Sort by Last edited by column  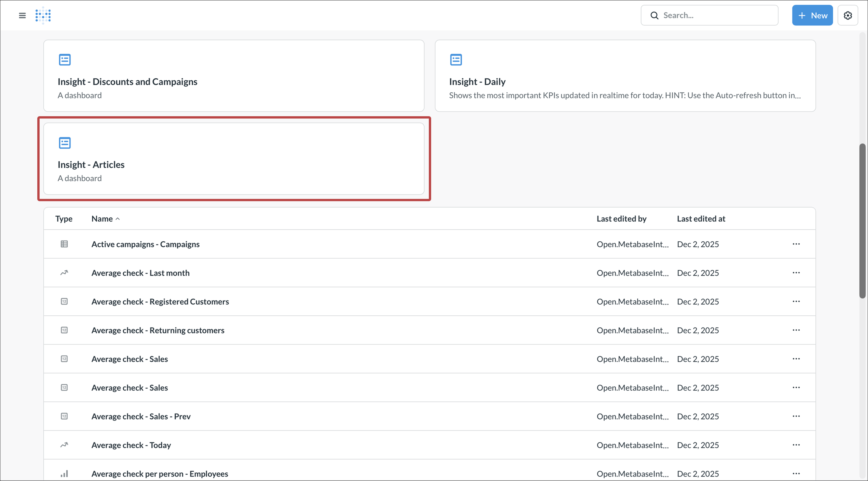pos(621,219)
